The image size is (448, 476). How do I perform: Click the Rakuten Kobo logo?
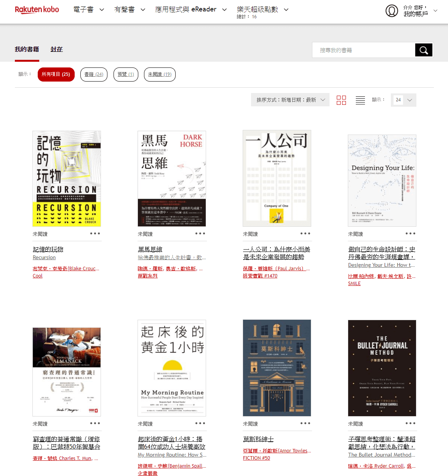click(x=37, y=10)
